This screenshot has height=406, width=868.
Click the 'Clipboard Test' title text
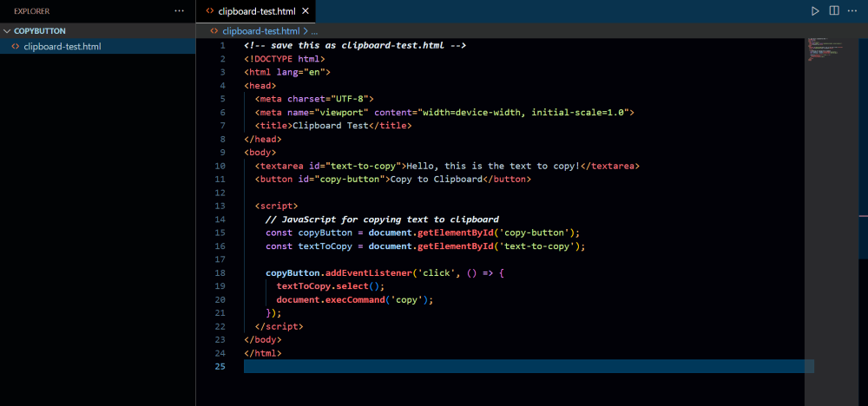click(331, 126)
